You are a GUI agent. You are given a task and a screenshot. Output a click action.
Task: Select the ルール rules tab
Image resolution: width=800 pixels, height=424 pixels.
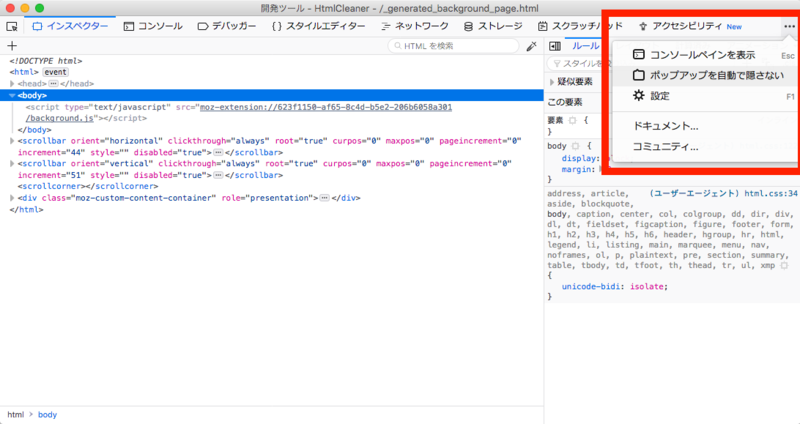click(585, 46)
